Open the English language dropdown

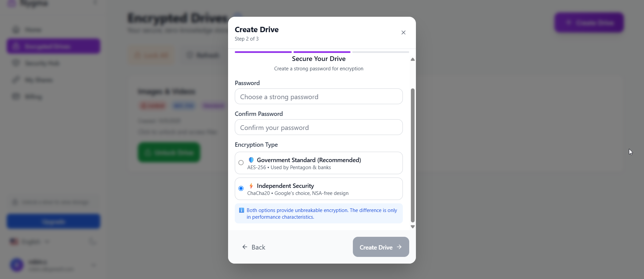tap(30, 241)
